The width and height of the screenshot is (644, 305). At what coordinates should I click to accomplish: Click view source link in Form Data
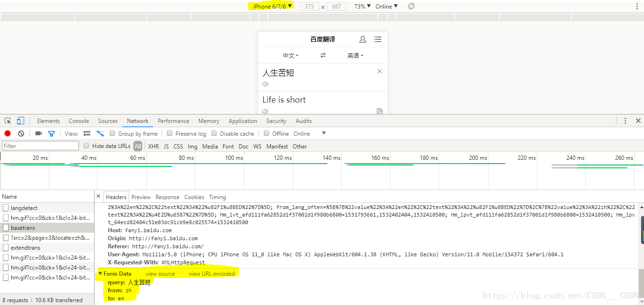tap(160, 273)
